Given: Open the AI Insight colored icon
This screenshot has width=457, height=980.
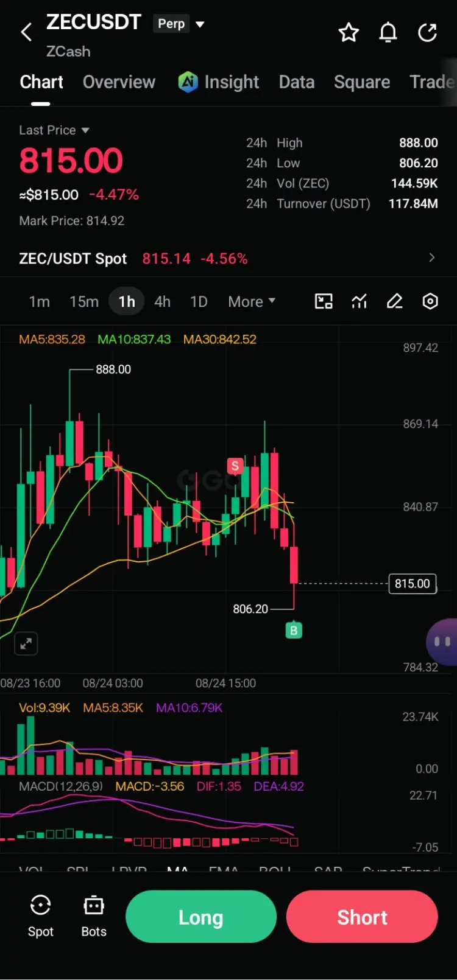Looking at the screenshot, I should click(x=188, y=82).
